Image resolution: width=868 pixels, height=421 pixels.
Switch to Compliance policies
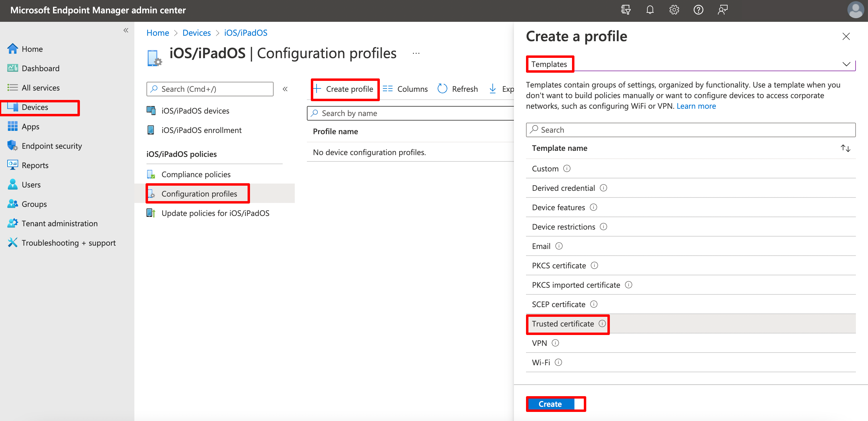(196, 174)
